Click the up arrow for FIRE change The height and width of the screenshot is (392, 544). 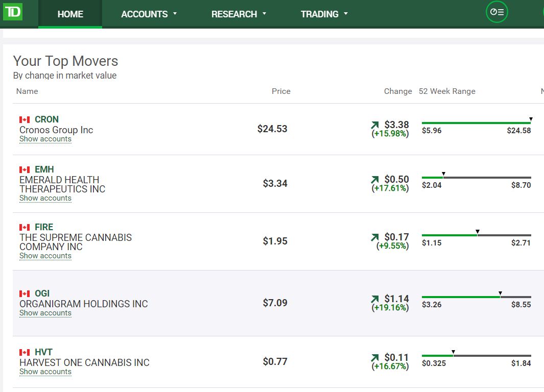(375, 237)
